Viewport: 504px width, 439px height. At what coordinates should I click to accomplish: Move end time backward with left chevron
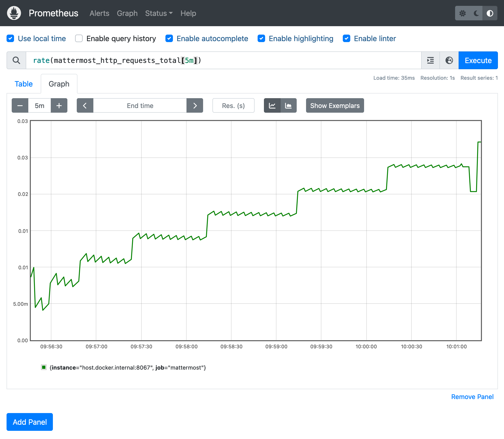pos(85,106)
